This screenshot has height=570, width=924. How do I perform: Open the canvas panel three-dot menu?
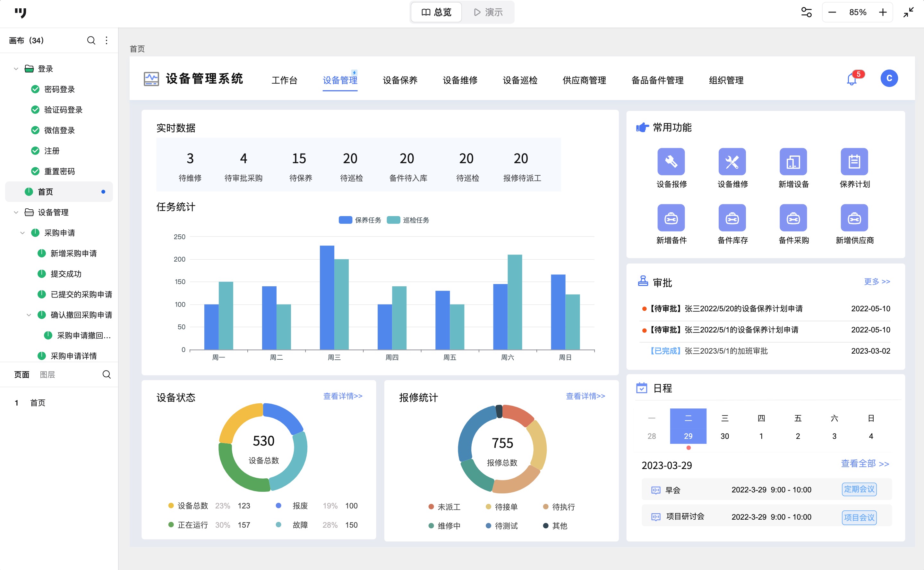tap(107, 40)
